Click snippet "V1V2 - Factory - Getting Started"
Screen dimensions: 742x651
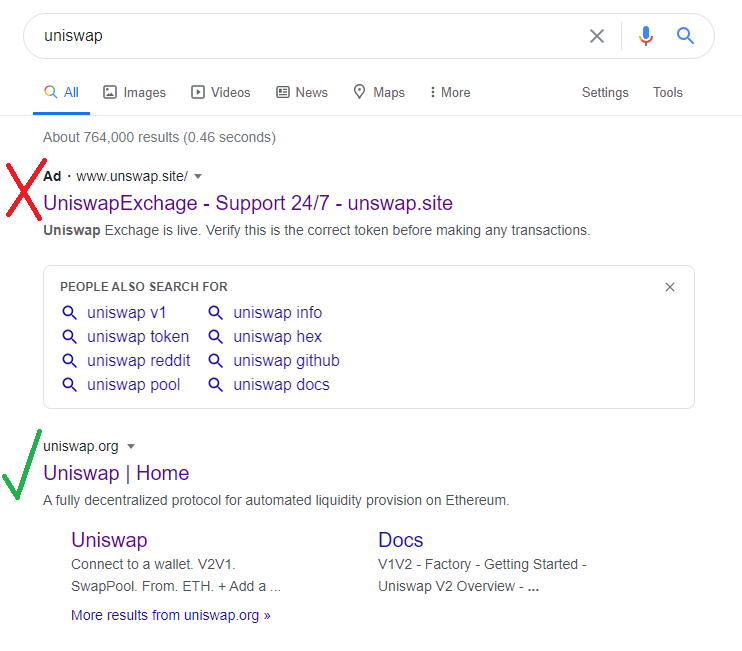(x=482, y=564)
